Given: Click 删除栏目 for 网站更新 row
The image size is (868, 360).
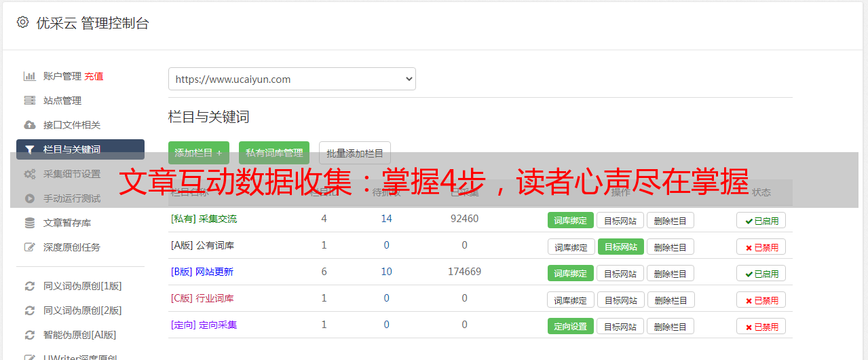Looking at the screenshot, I should (671, 273).
